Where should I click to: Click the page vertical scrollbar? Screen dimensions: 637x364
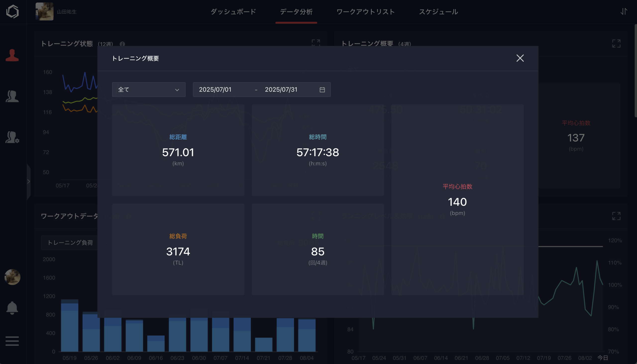coord(636,71)
